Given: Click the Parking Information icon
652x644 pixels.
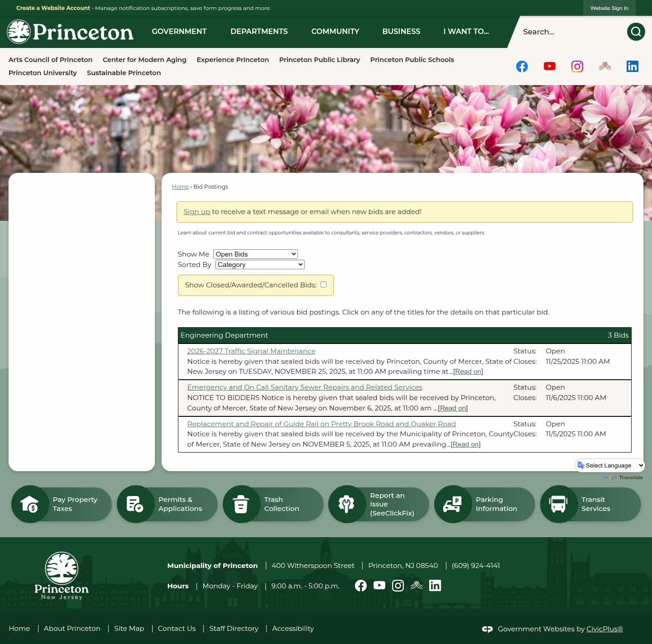Looking at the screenshot, I should click(453, 504).
